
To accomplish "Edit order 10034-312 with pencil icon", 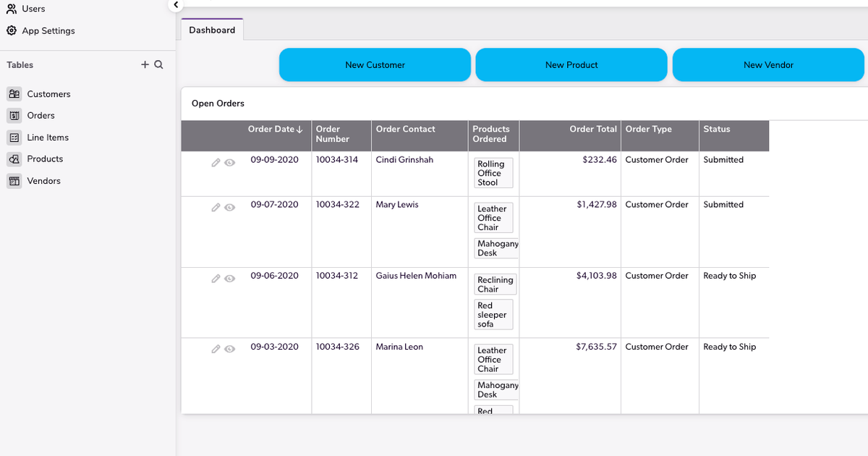I will [x=216, y=279].
